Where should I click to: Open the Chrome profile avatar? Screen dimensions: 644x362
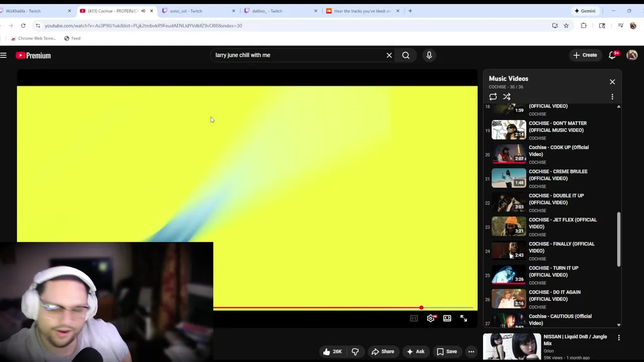pos(633,26)
